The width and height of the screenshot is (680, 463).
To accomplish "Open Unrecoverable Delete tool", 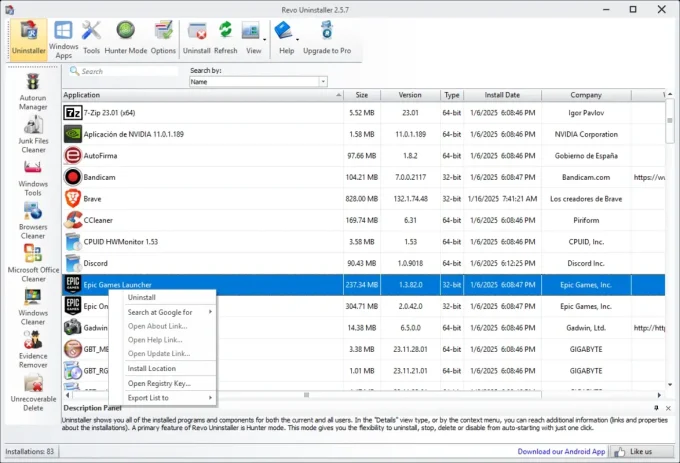I will (x=32, y=391).
